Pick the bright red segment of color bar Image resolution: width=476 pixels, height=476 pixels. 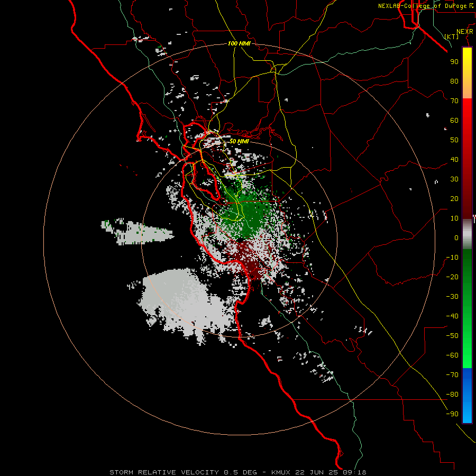467,122
